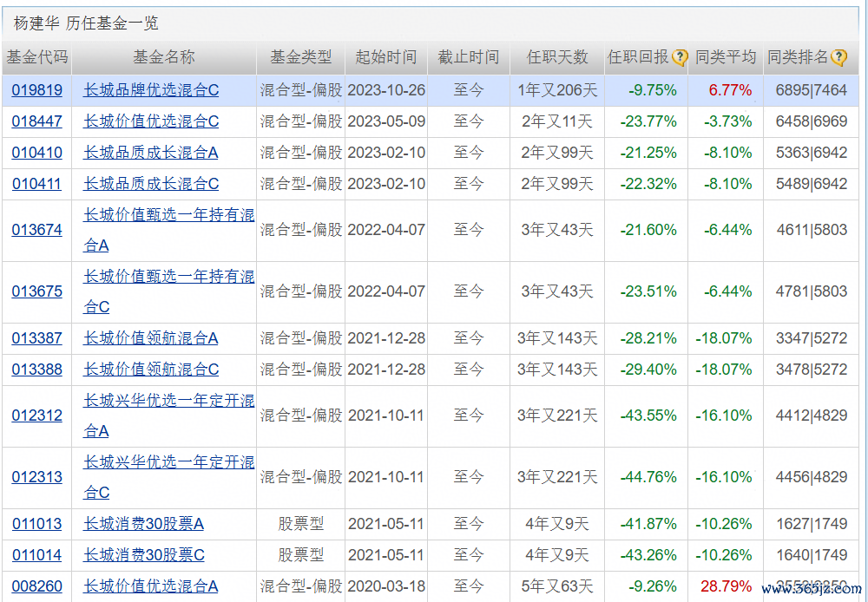Select the start date 2023-05-09
The width and height of the screenshot is (868, 602).
coord(386,121)
